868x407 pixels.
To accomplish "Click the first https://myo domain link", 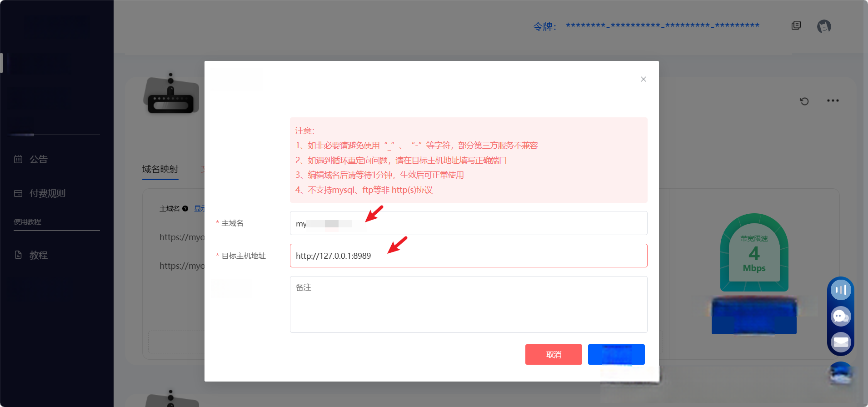I will click(182, 237).
